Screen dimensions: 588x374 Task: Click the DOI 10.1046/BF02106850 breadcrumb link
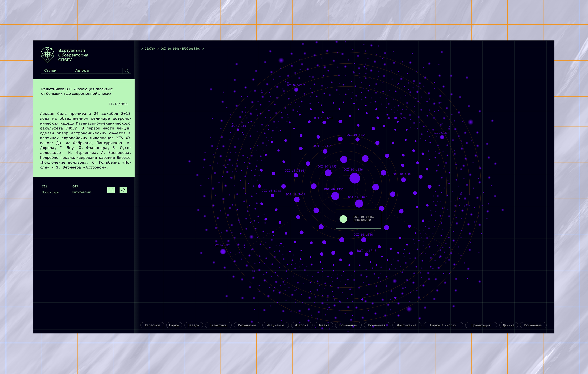coord(180,49)
